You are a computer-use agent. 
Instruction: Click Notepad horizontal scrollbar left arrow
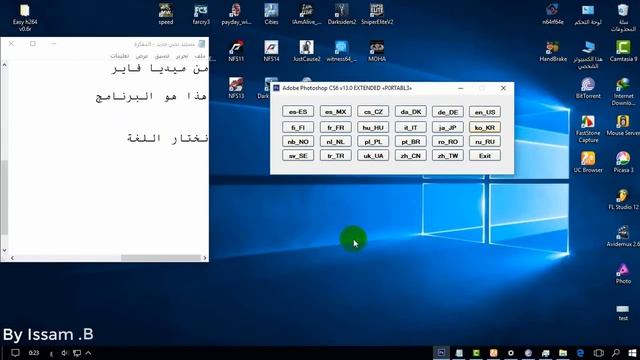tap(12, 258)
